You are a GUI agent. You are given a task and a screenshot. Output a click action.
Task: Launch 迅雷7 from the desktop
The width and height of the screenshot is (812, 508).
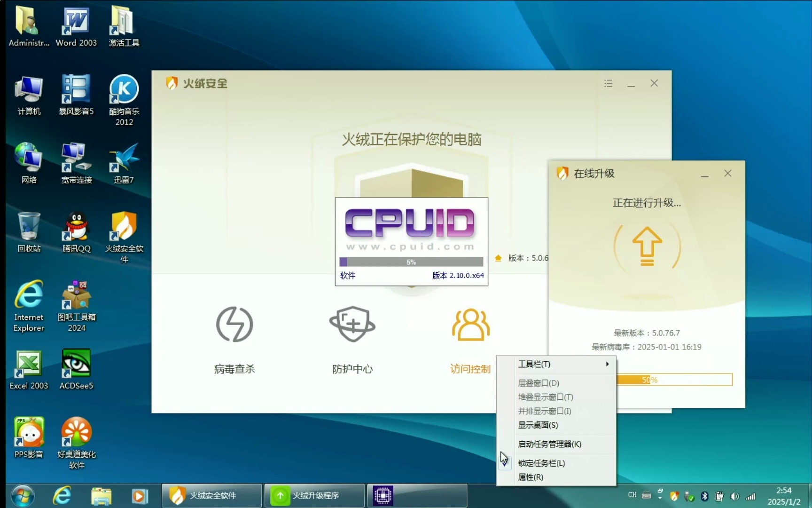pos(124,164)
